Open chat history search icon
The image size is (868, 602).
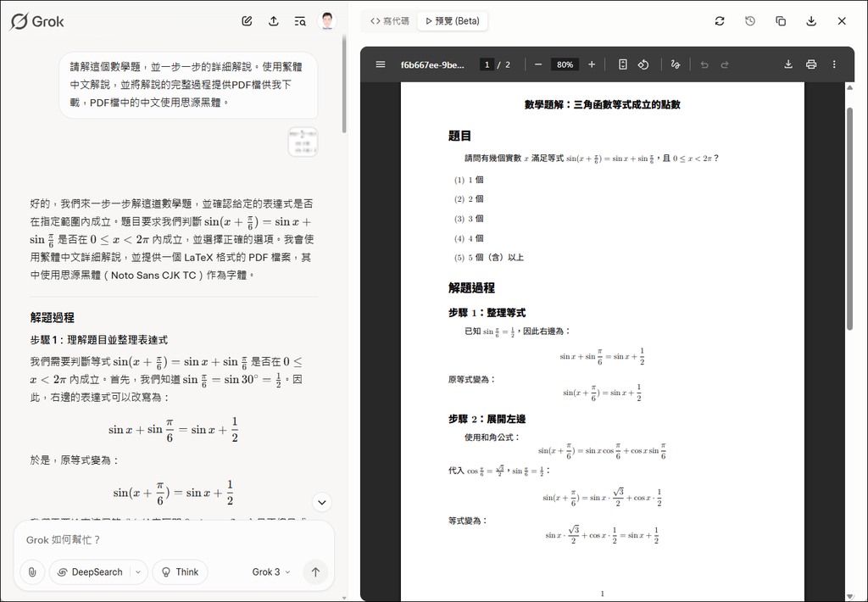(300, 21)
